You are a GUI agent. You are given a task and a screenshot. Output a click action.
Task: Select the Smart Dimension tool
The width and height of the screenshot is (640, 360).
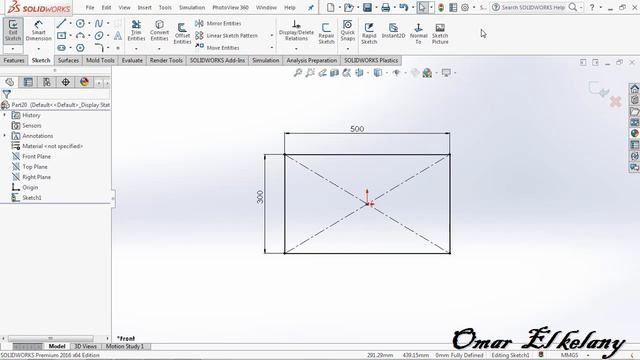(38, 31)
